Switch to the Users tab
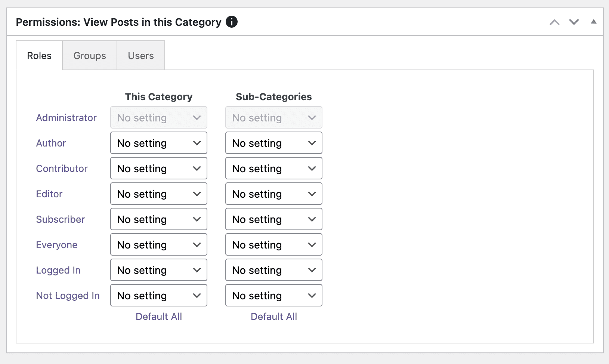Screen dimensions: 609x364 [140, 55]
